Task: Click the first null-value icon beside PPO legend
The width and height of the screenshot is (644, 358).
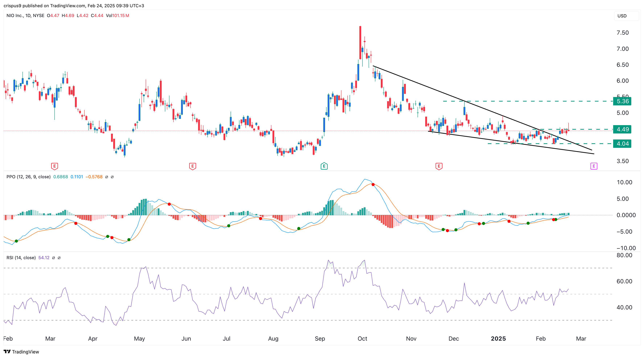Action: 106,177
